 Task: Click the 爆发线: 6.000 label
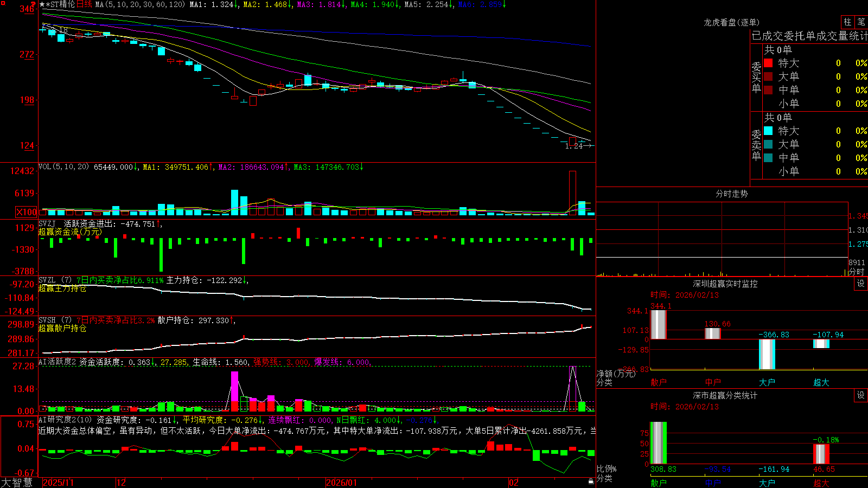point(342,362)
